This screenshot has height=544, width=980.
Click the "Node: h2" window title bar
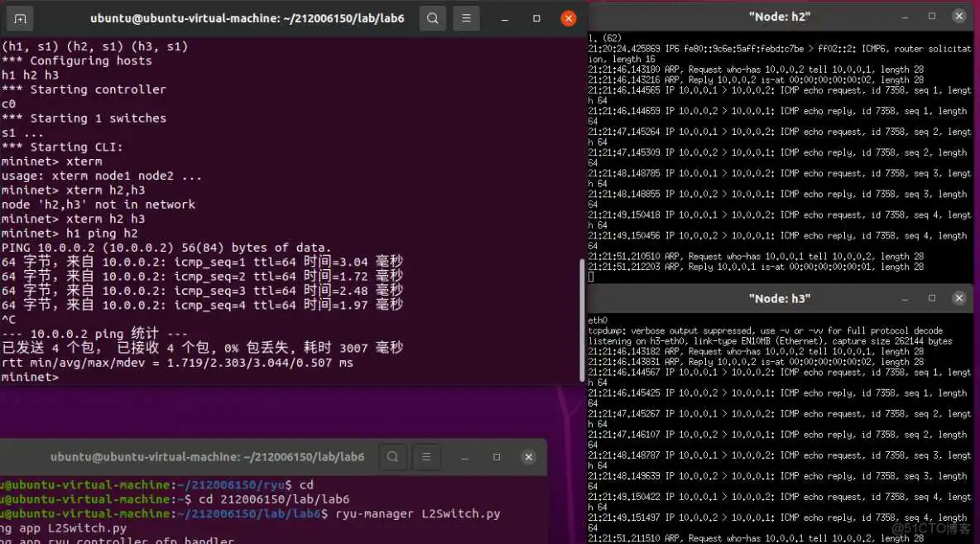(778, 16)
